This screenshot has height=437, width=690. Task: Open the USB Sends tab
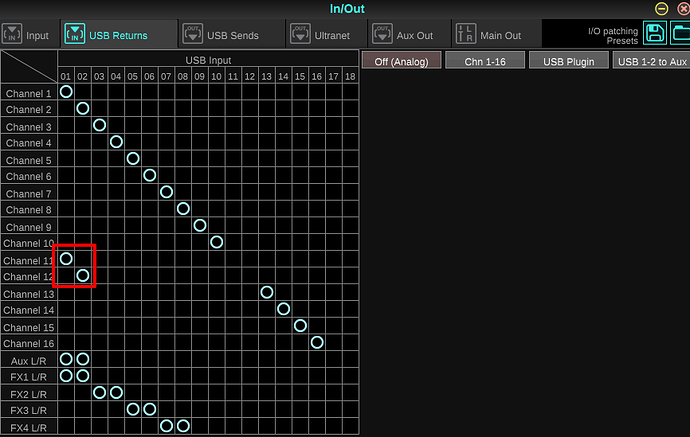tap(220, 35)
